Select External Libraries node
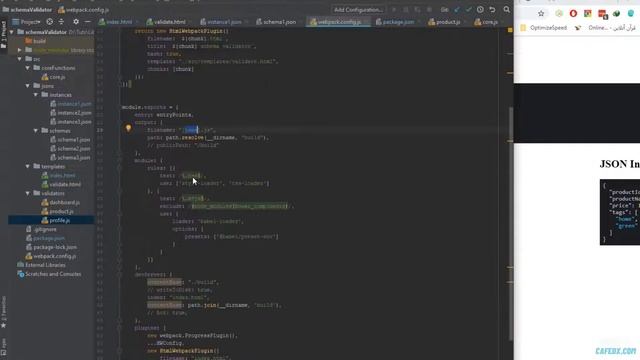The image size is (640, 360). (x=41, y=265)
